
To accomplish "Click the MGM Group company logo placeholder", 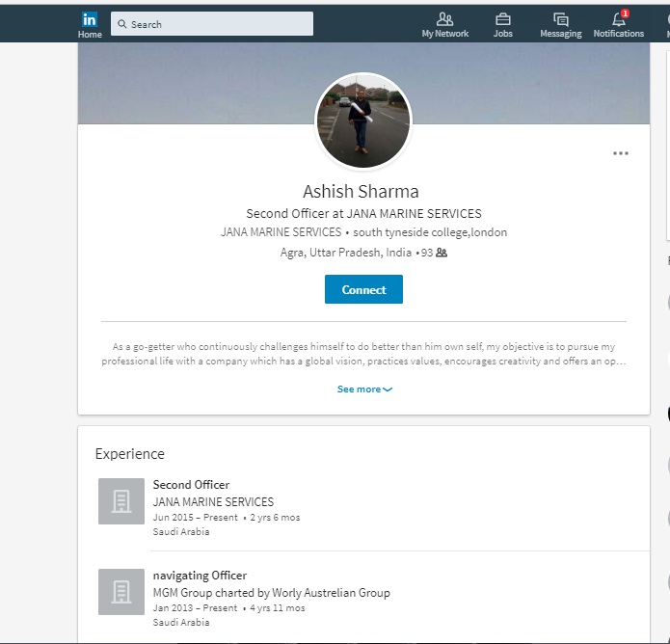I will pyautogui.click(x=121, y=592).
